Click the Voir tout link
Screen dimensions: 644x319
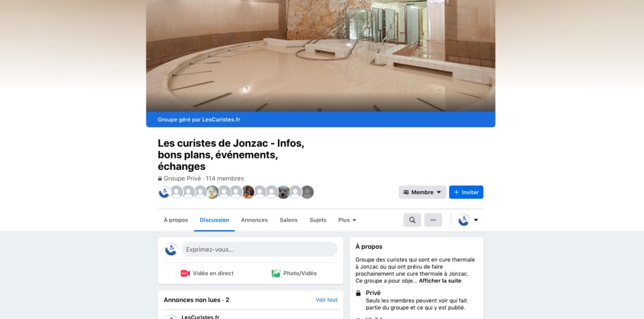point(326,299)
